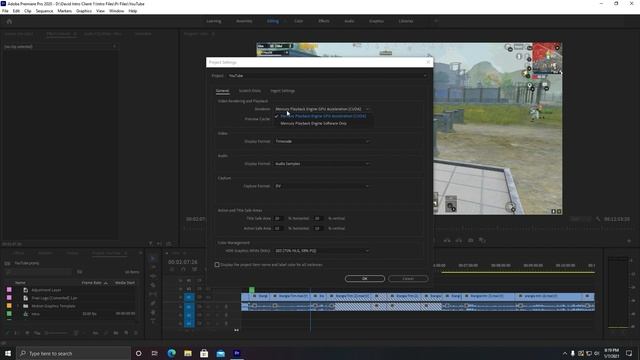Click the violet label of Adjustment Layer
This screenshot has height=360, width=640.
9,290
